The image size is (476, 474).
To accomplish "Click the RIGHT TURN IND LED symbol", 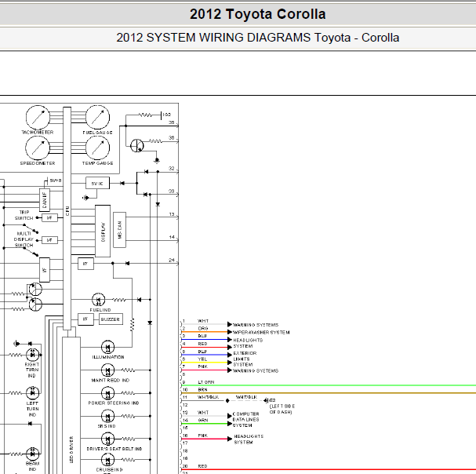I will [32, 355].
